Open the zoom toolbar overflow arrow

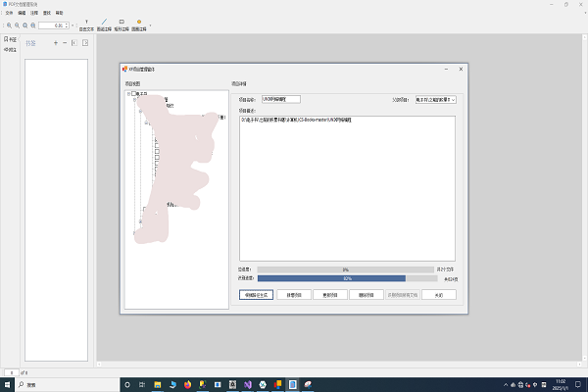(x=73, y=25)
